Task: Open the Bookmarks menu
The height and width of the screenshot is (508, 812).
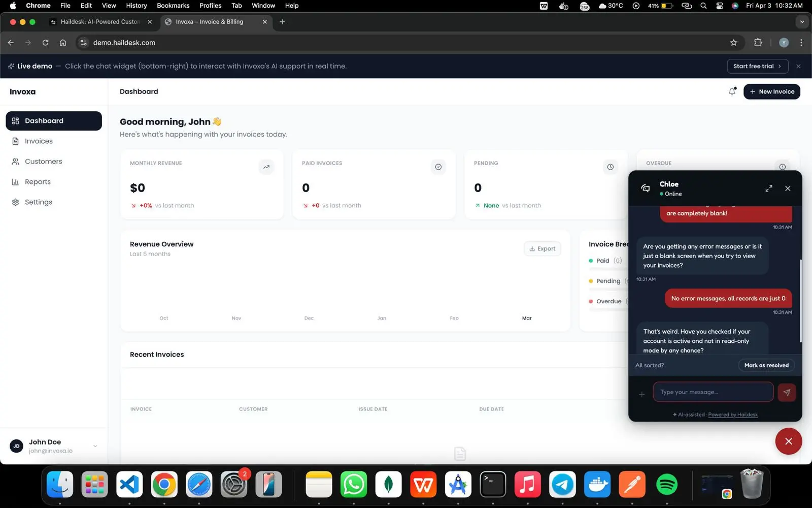Action: point(173,6)
